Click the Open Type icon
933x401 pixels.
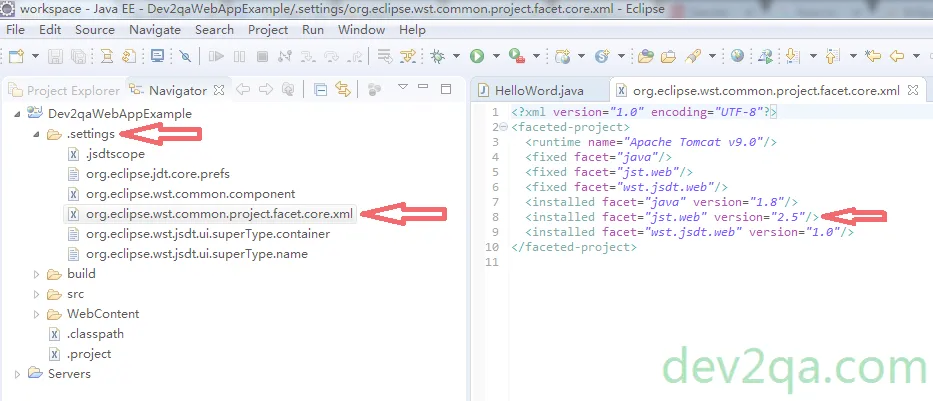(646, 57)
